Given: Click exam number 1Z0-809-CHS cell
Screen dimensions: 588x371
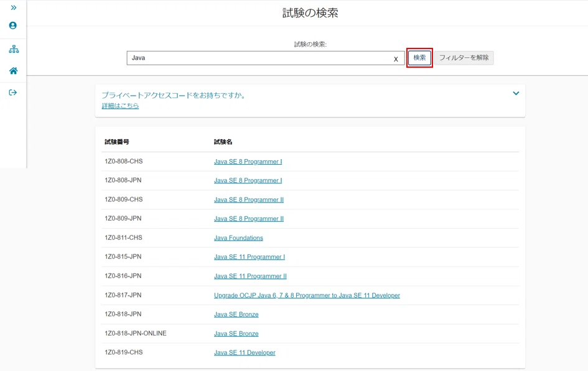Looking at the screenshot, I should point(124,199).
